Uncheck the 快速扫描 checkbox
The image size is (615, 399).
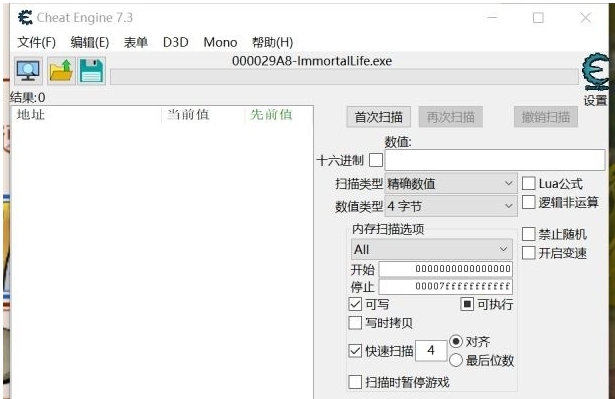point(355,350)
